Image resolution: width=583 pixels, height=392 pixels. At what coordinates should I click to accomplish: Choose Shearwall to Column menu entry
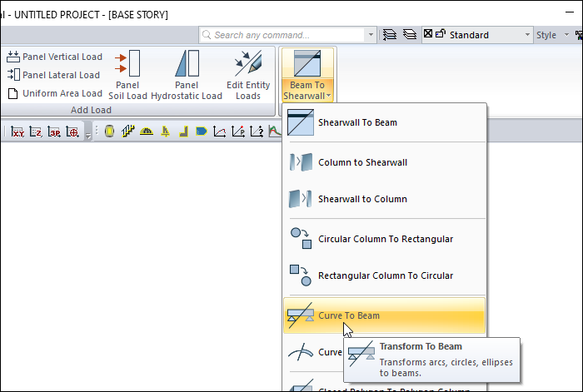(x=384, y=199)
